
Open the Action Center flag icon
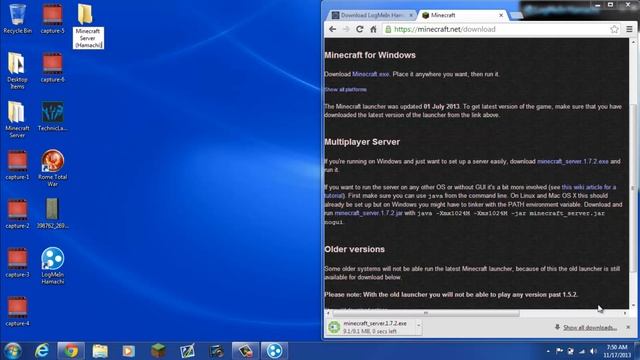pyautogui.click(x=560, y=351)
